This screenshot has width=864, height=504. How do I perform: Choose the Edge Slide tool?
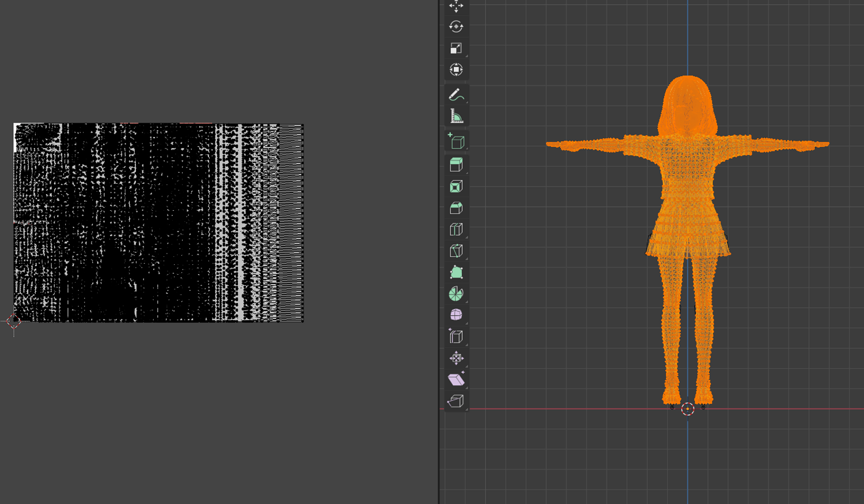click(x=456, y=337)
